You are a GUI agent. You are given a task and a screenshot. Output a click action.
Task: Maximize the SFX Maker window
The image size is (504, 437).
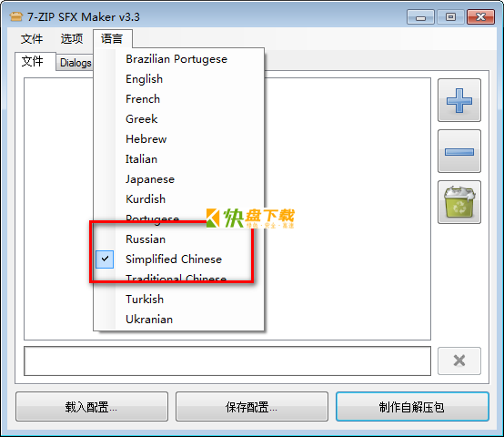(x=450, y=17)
